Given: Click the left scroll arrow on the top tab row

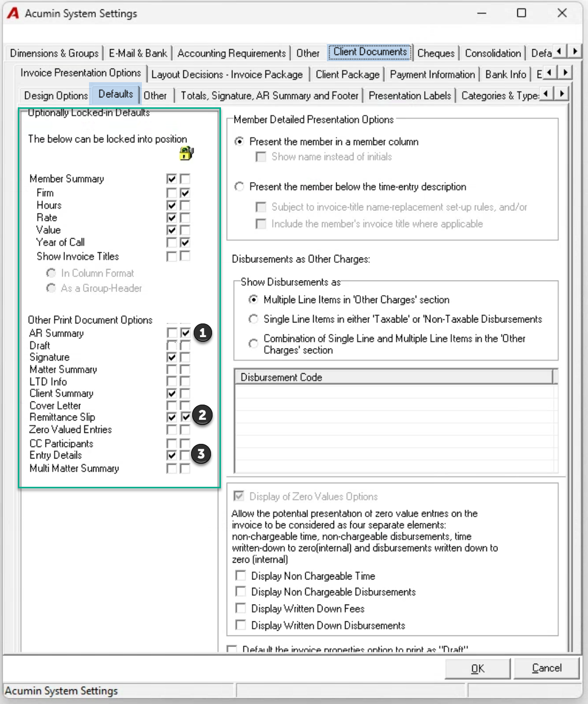Looking at the screenshot, I should [x=560, y=51].
